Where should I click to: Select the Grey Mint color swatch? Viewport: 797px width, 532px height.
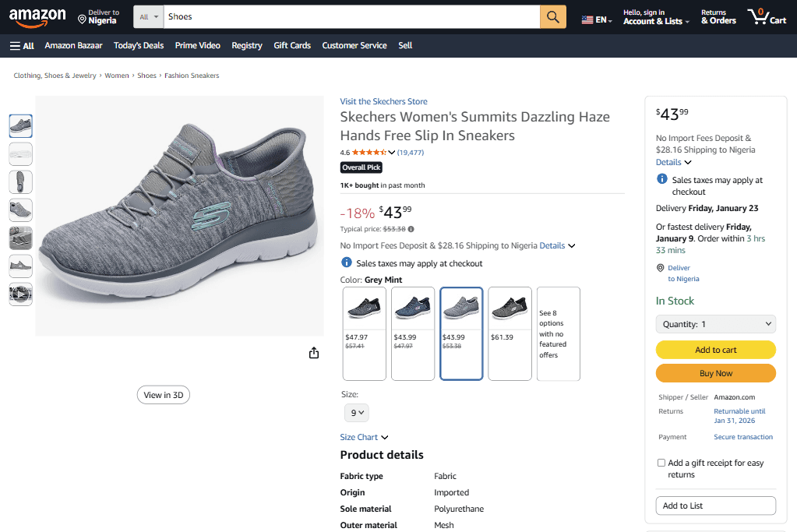(461, 333)
